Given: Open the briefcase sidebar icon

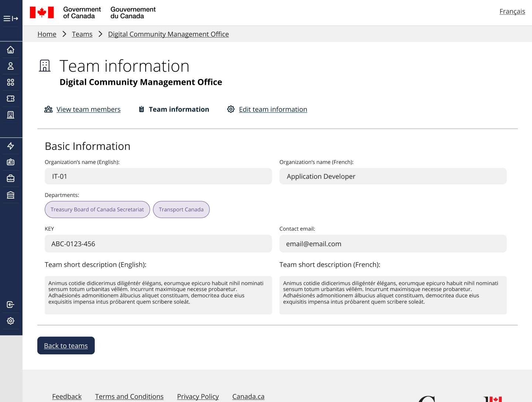Looking at the screenshot, I should (x=11, y=179).
